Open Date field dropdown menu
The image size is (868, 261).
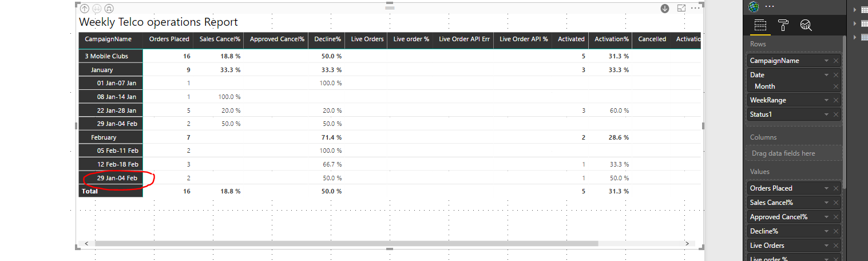(826, 75)
